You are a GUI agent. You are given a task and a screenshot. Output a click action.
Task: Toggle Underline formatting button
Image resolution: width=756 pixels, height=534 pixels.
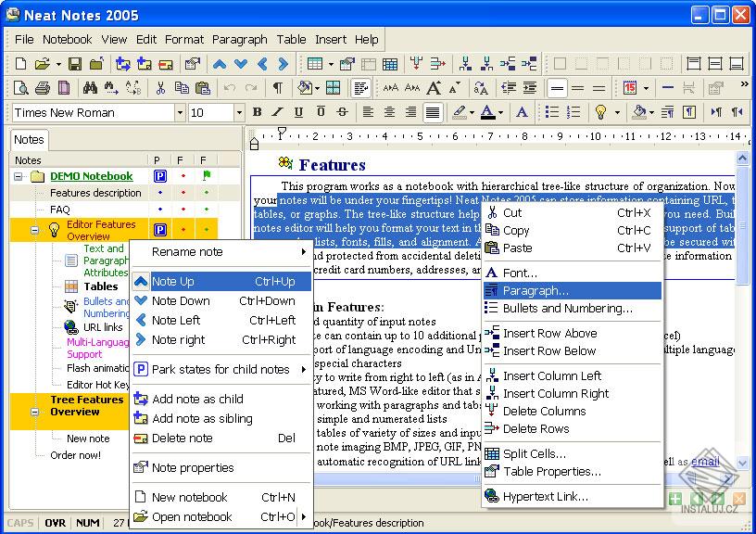(x=298, y=112)
